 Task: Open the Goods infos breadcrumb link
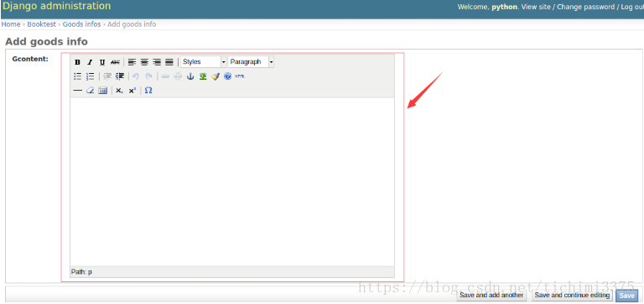pyautogui.click(x=81, y=24)
